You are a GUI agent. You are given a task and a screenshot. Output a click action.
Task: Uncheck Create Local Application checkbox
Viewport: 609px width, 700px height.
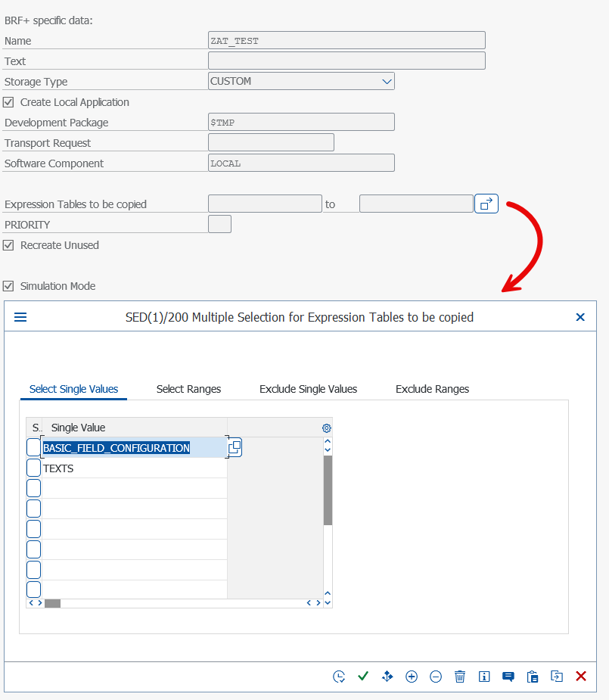(9, 102)
